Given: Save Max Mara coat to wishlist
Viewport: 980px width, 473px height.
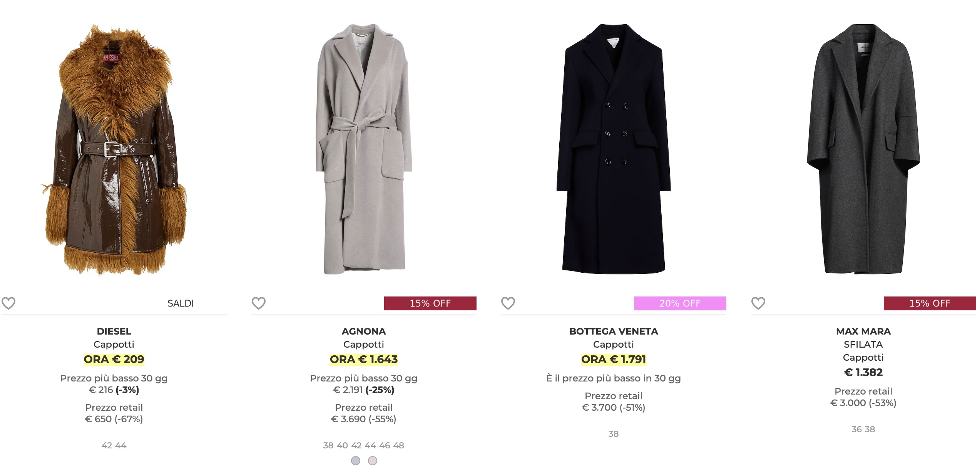Looking at the screenshot, I should point(758,303).
